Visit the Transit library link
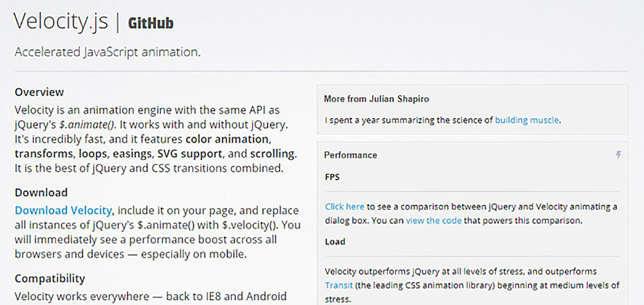Image resolution: width=644 pixels, height=305 pixels. coord(338,285)
